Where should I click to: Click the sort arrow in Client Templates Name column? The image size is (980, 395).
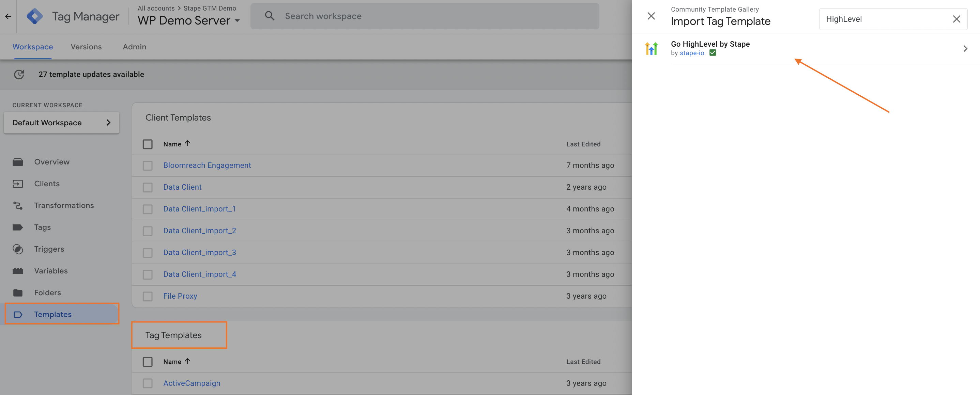coord(187,144)
